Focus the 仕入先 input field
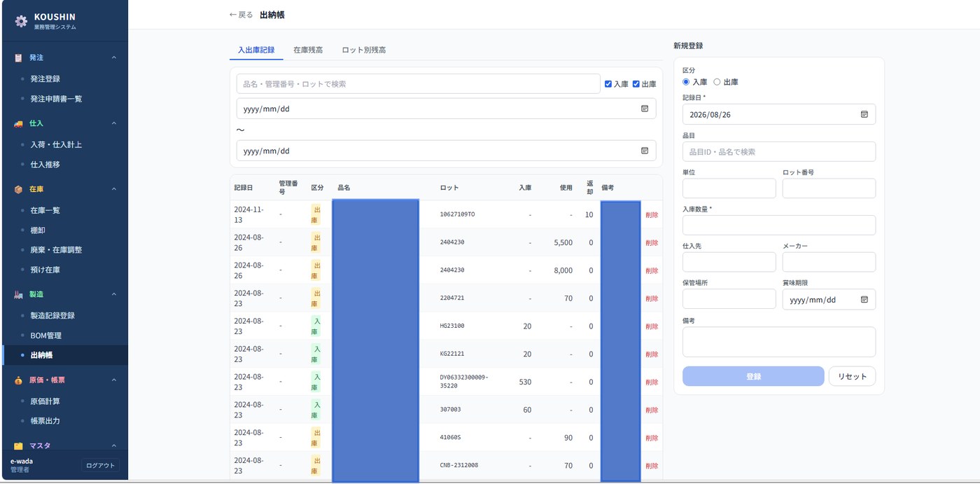The image size is (980, 484). pos(729,262)
